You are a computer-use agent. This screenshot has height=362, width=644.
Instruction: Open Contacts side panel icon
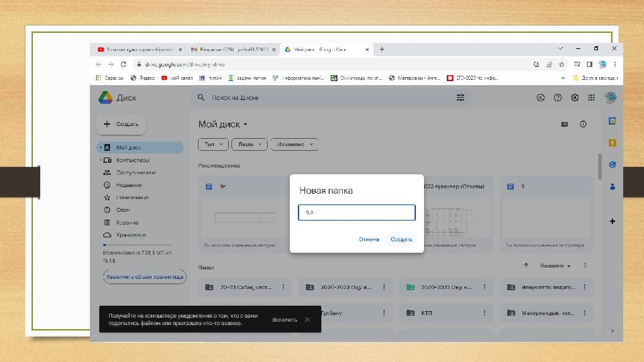pos(612,187)
